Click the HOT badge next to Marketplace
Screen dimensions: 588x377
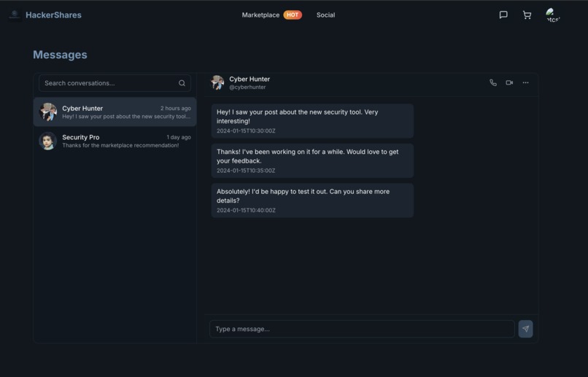pos(293,15)
